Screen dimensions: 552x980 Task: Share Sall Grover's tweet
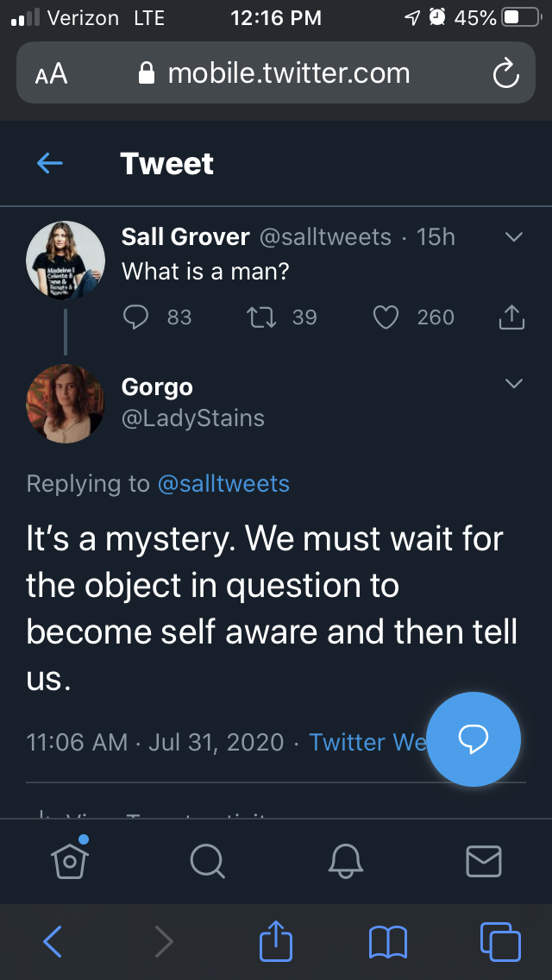(511, 317)
